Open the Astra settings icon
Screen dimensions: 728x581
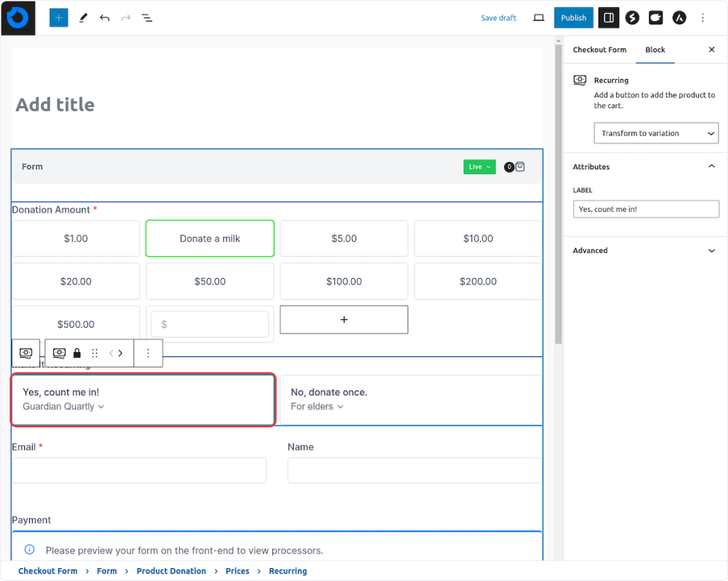(679, 18)
